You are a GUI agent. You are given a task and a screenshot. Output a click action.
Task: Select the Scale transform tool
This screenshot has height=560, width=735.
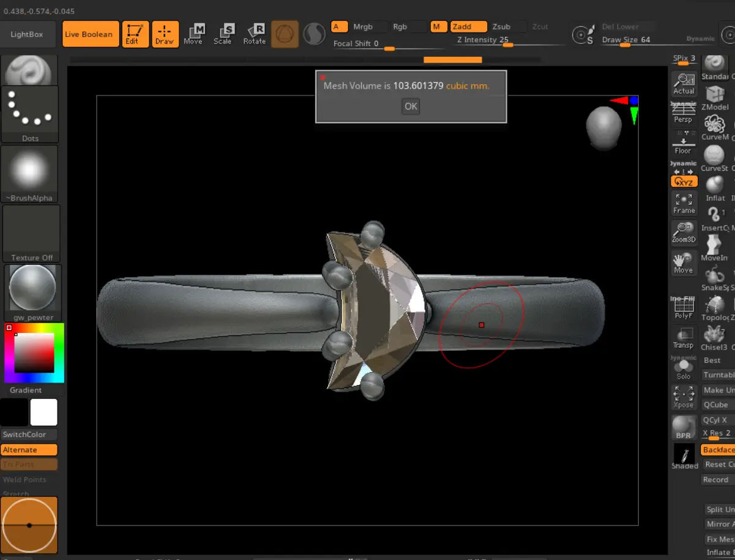coord(223,34)
